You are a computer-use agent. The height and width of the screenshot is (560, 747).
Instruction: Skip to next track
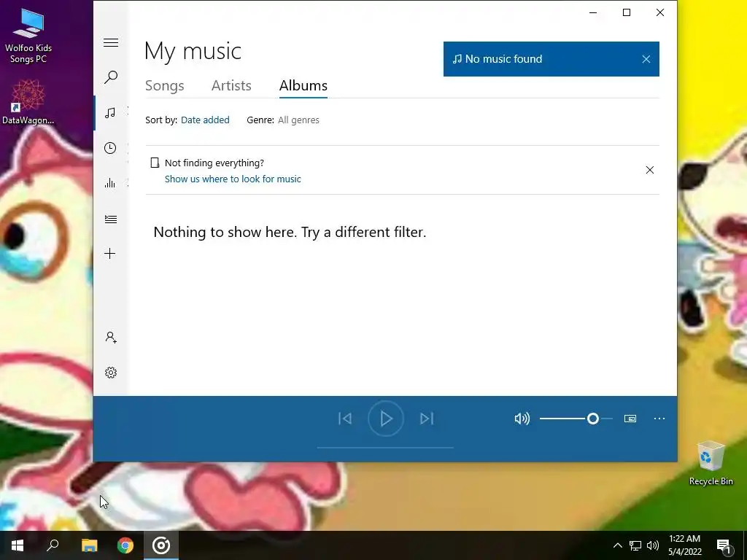tap(427, 419)
